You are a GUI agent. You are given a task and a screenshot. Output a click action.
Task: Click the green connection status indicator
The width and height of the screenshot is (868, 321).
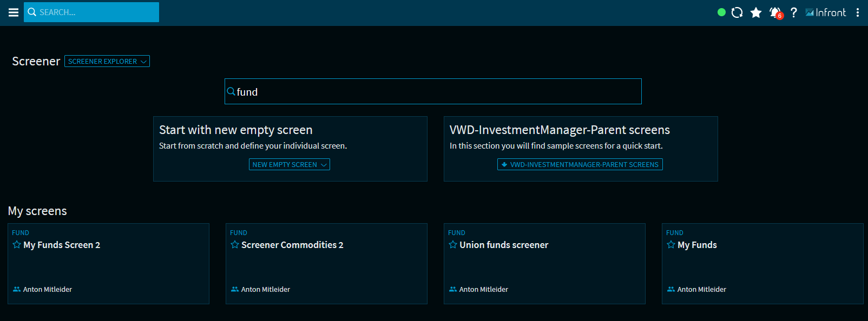[x=721, y=12]
